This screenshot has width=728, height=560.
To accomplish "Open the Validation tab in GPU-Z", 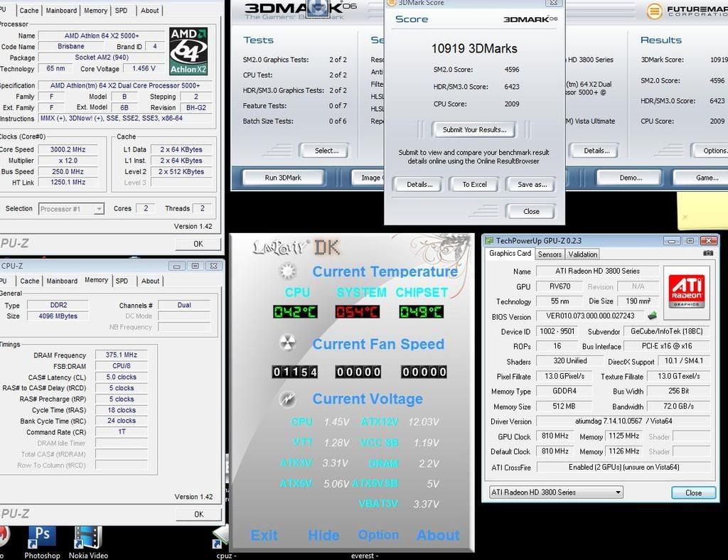I will click(583, 254).
